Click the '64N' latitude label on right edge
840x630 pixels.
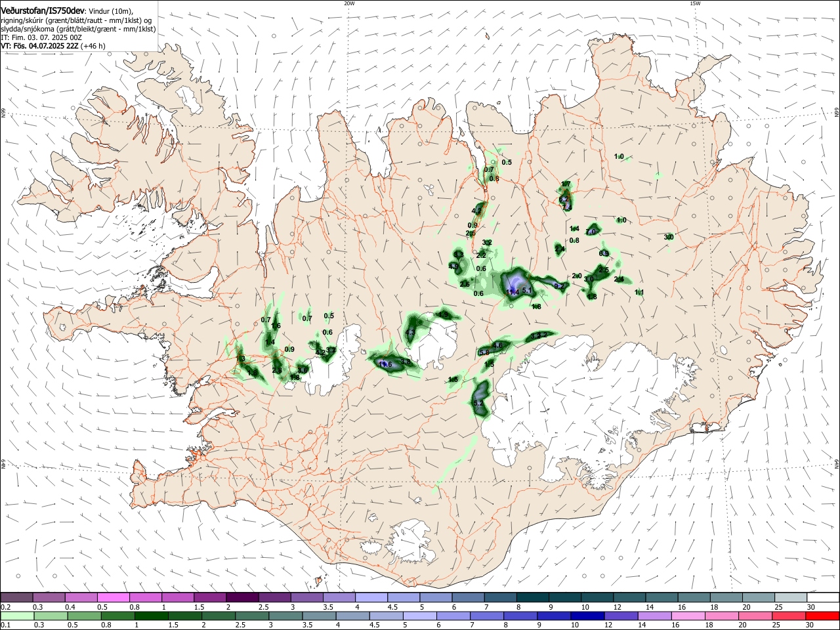(x=837, y=463)
